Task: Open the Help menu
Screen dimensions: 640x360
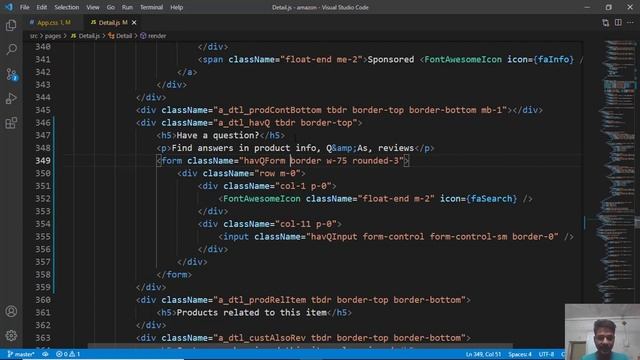Action: 176,7
